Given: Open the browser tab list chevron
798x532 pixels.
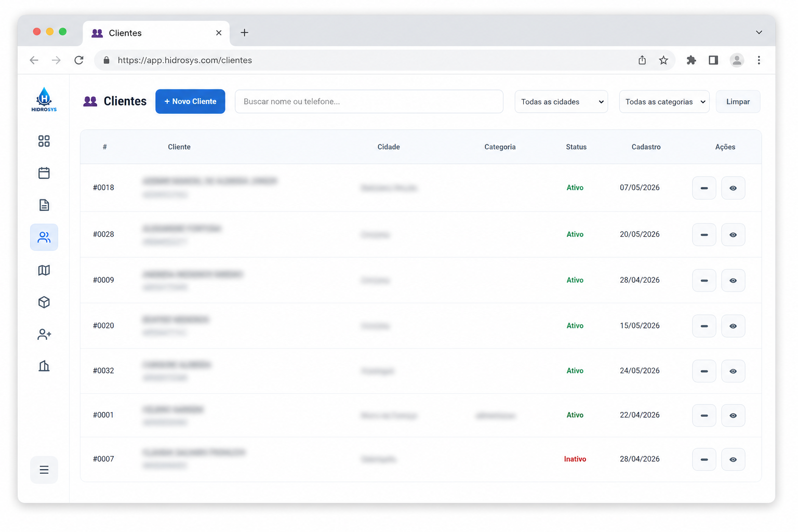Looking at the screenshot, I should click(759, 32).
